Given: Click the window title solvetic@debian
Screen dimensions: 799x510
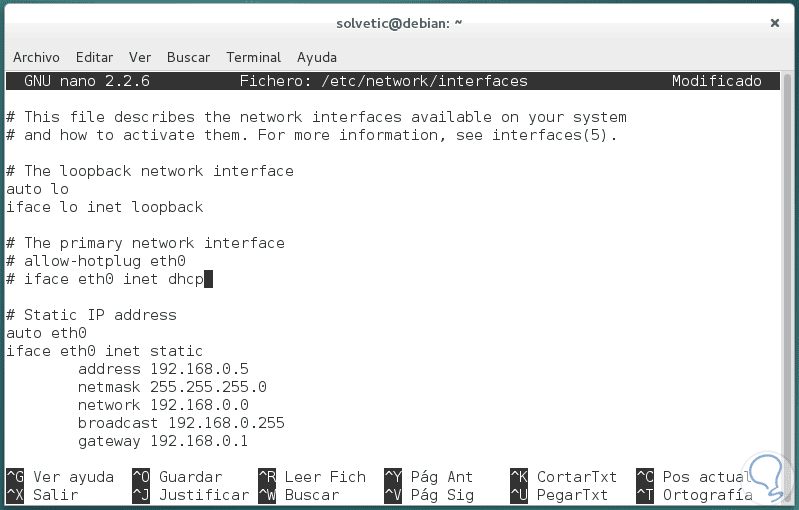Looking at the screenshot, I should click(x=399, y=22).
